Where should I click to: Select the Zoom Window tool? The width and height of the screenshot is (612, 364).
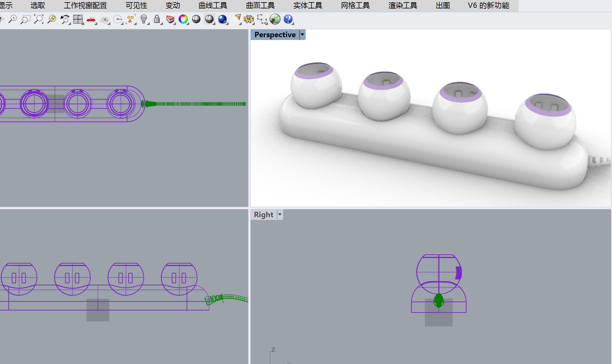(25, 19)
